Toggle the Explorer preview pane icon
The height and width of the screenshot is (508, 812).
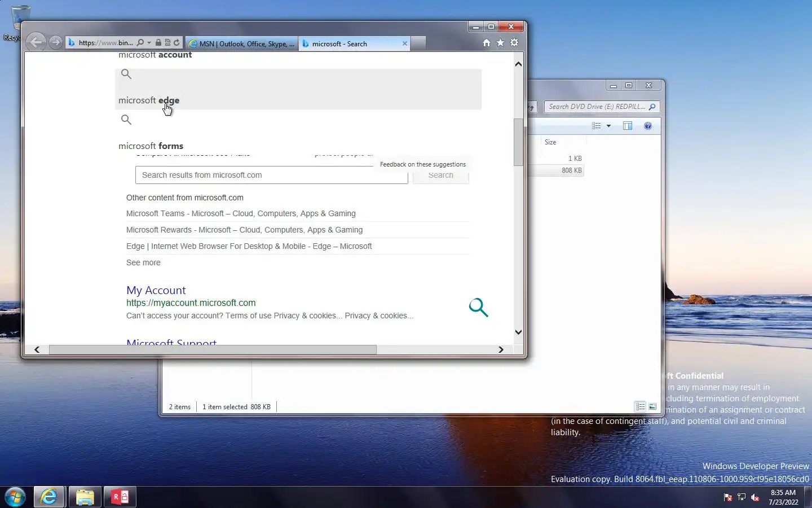pyautogui.click(x=628, y=126)
